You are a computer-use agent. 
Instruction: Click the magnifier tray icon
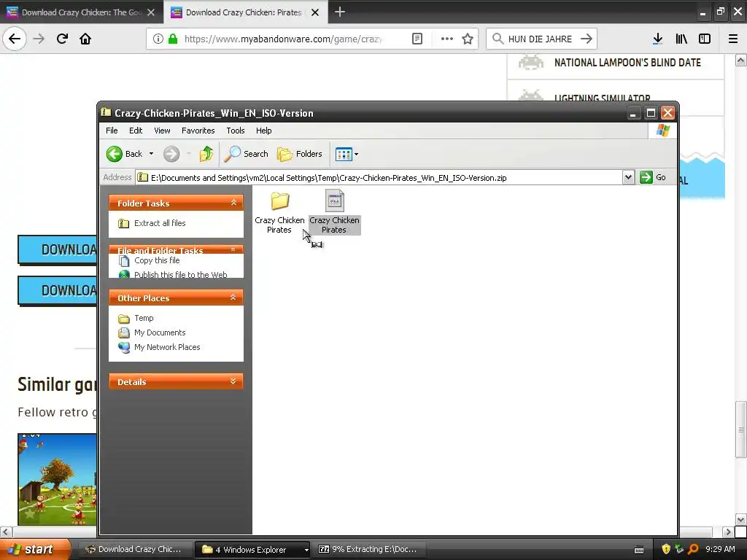(693, 549)
